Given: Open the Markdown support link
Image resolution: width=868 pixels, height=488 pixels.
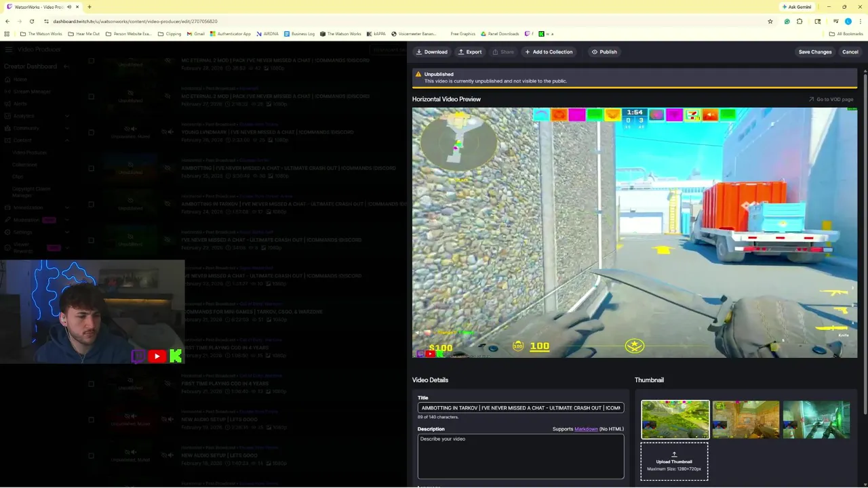Looking at the screenshot, I should (586, 429).
